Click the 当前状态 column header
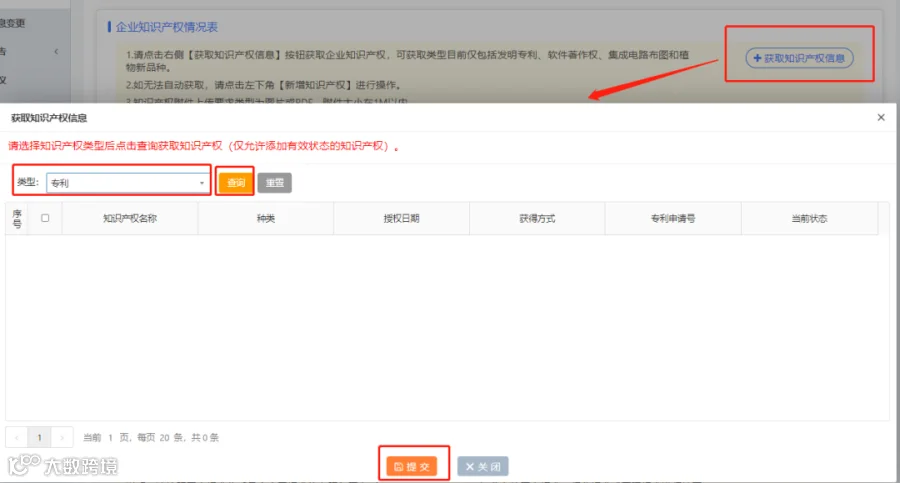 point(809,218)
